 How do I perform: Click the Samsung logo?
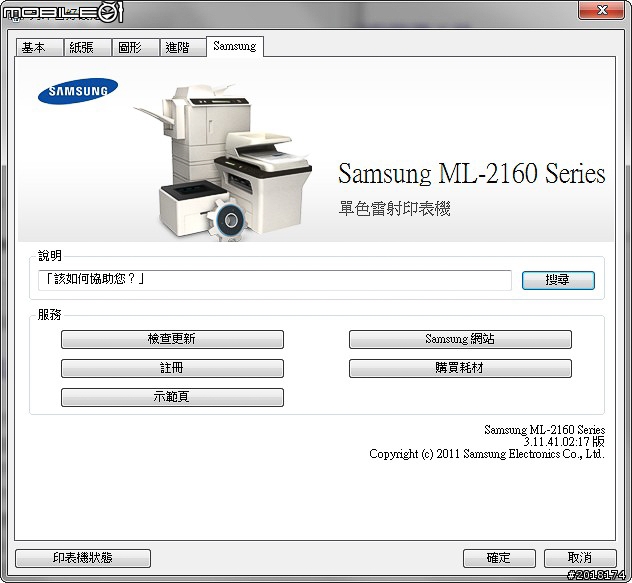click(78, 91)
